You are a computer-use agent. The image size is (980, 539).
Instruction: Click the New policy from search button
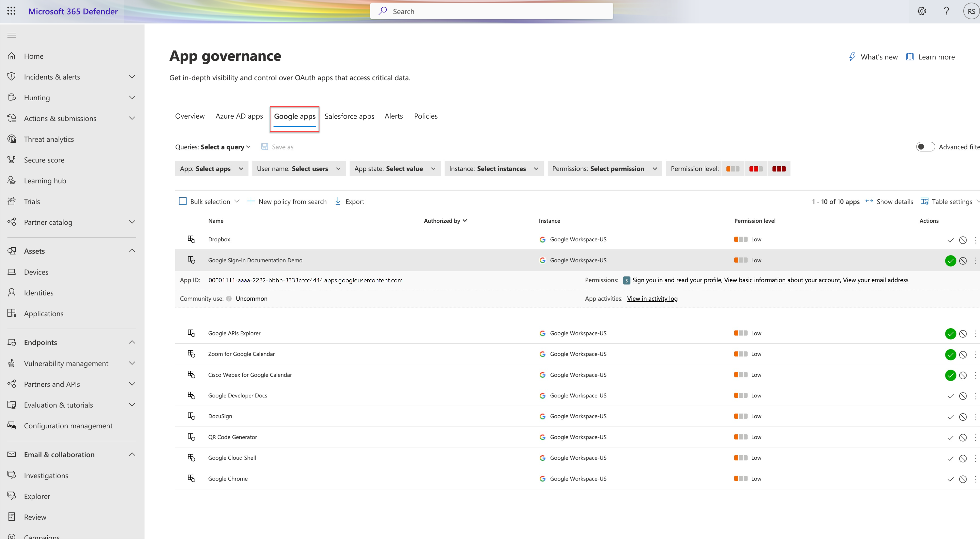tap(287, 201)
